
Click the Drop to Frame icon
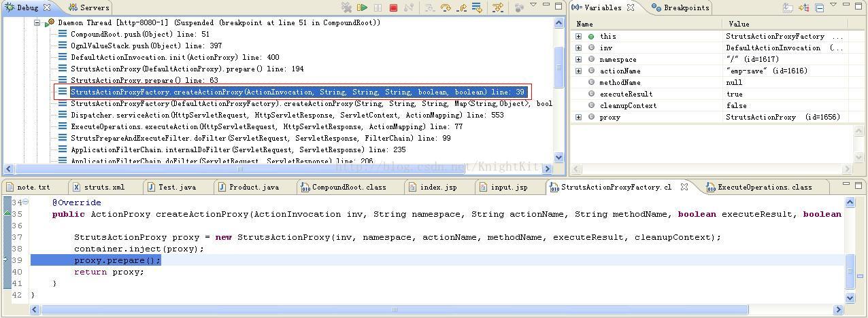click(477, 7)
